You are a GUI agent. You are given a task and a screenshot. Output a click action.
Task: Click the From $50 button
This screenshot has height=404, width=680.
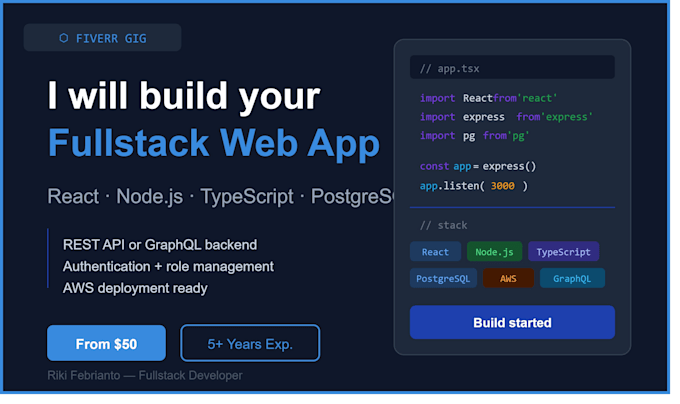tap(106, 343)
